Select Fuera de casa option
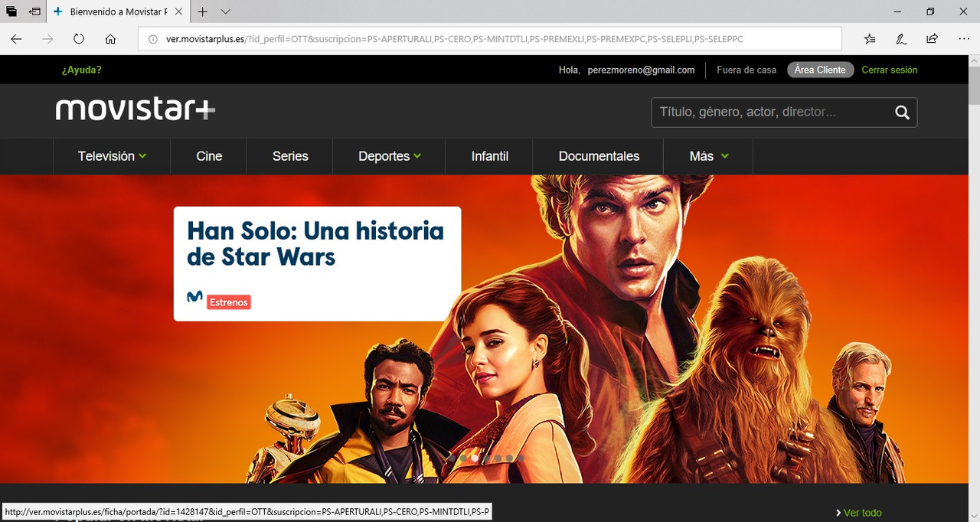This screenshot has width=980, height=522. point(746,70)
